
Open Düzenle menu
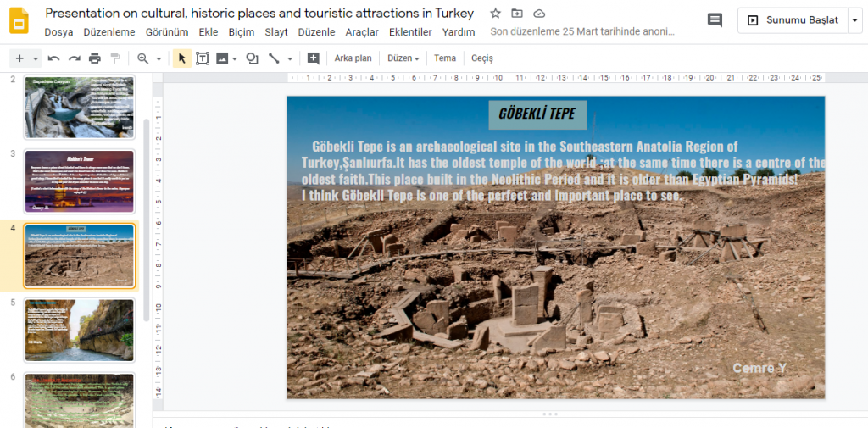pyautogui.click(x=317, y=32)
